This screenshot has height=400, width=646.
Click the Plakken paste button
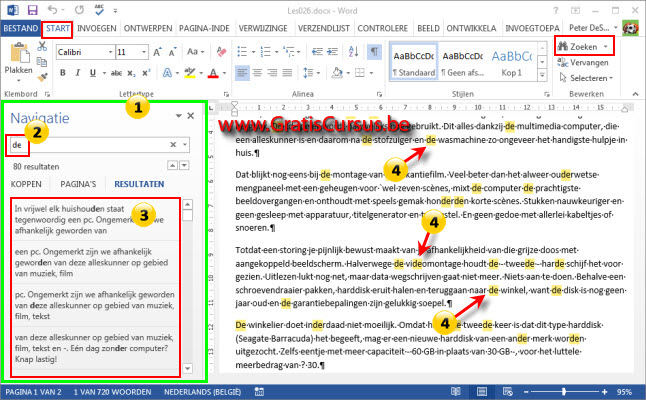pyautogui.click(x=19, y=60)
